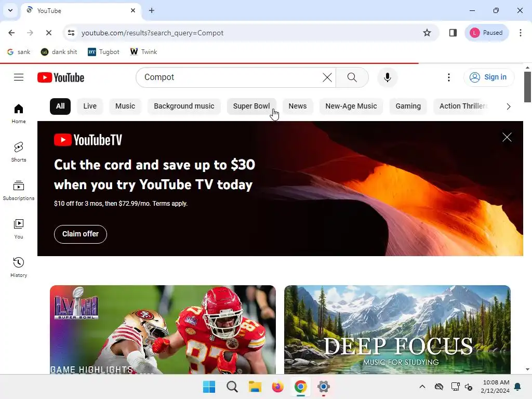Viewport: 532px width, 399px height.
Task: Open the Twink bookmark
Action: (143, 52)
